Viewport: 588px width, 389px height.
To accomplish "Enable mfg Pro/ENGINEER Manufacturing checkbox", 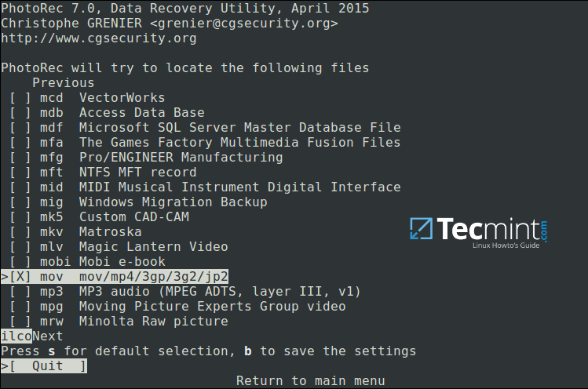I will (x=20, y=158).
